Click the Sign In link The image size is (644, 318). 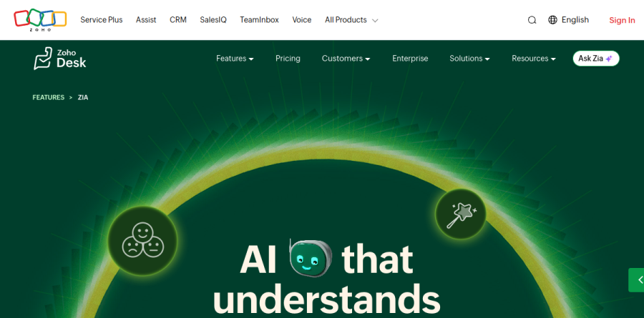(622, 20)
